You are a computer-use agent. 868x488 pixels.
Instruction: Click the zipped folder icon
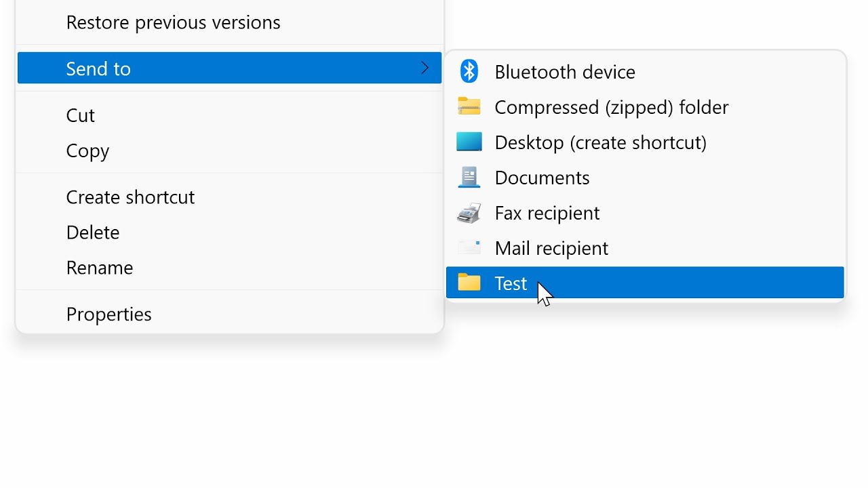tap(469, 106)
